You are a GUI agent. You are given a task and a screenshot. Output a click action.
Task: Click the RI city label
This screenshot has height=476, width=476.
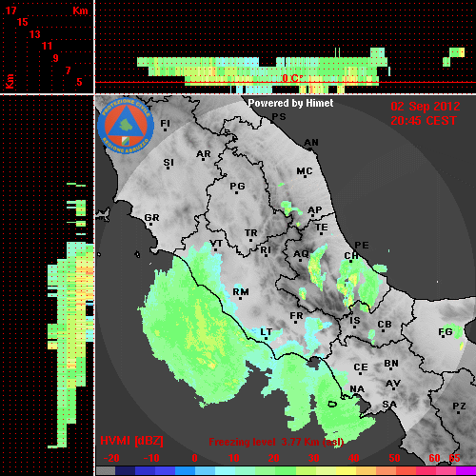(266, 250)
